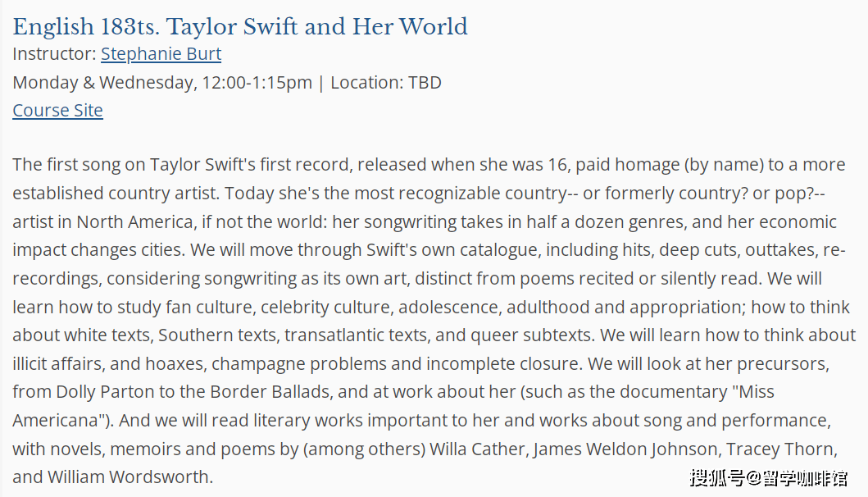Click the name William Wordsworth in the last line
The width and height of the screenshot is (868, 497).
(x=129, y=477)
